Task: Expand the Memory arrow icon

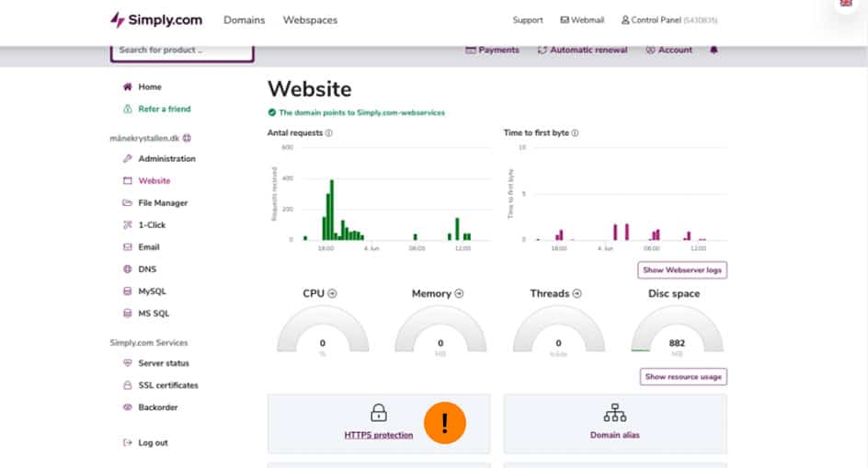Action: pos(459,293)
